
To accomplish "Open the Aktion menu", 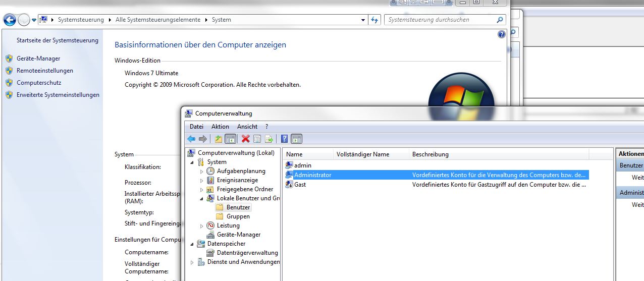I will pos(220,127).
